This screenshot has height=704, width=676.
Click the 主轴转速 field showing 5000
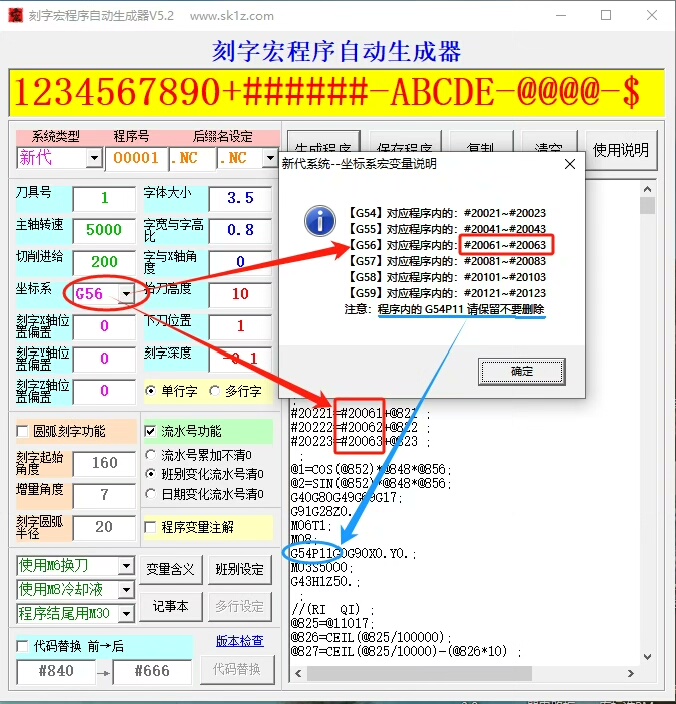pyautogui.click(x=104, y=230)
